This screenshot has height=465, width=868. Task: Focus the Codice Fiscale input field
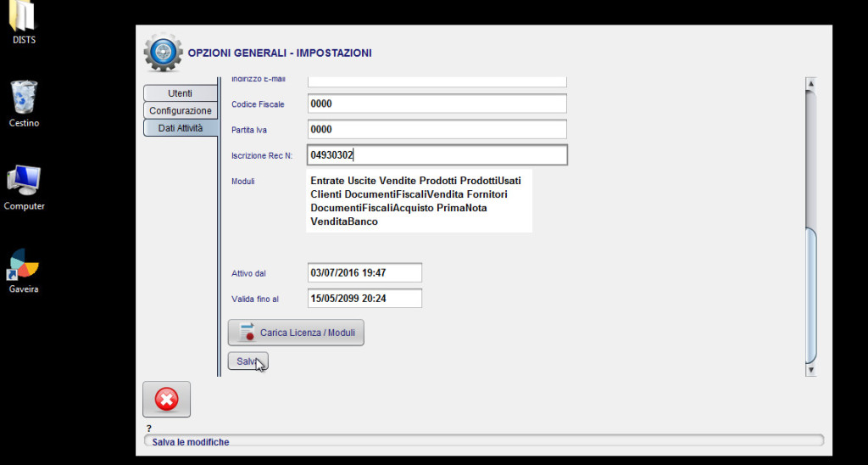pos(437,104)
